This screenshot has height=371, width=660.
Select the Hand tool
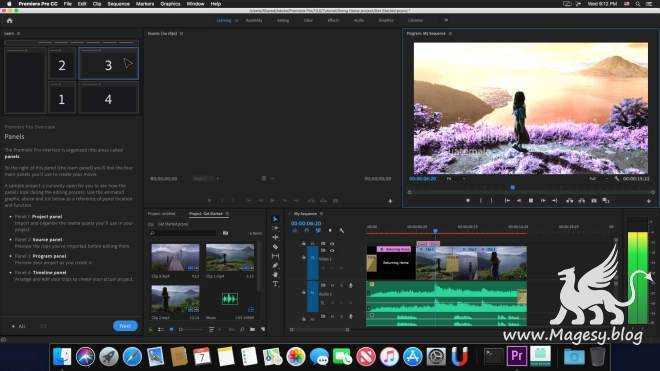click(275, 275)
